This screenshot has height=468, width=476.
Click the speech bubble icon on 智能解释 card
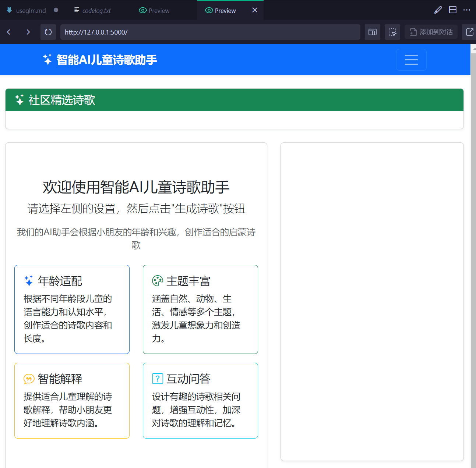coord(29,378)
